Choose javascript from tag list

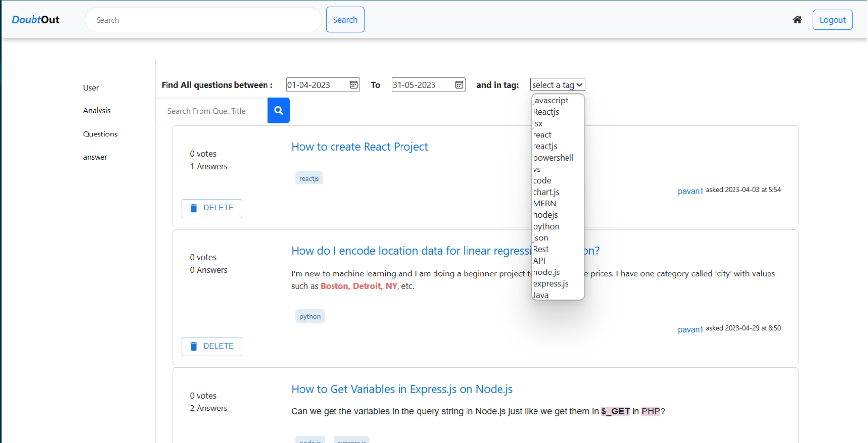coord(550,101)
